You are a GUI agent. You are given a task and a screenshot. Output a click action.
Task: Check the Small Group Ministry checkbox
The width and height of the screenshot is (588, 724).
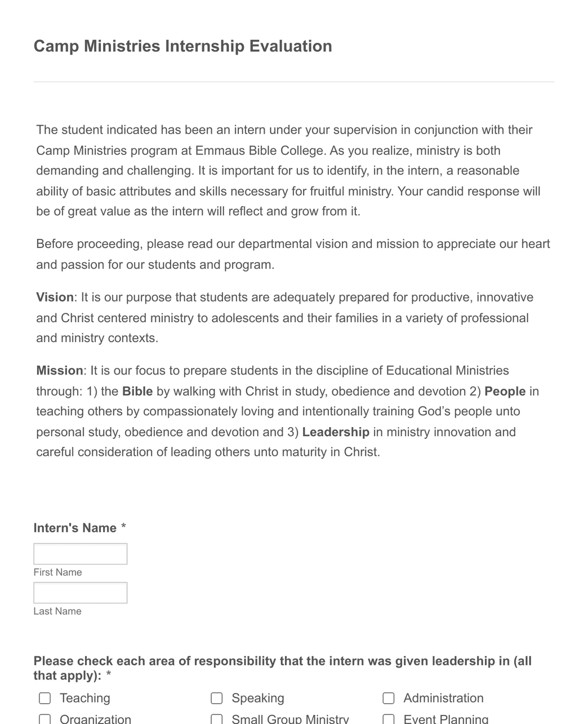point(217,719)
